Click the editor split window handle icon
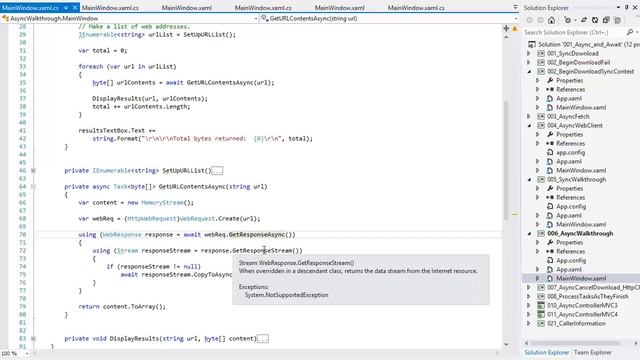 [x=506, y=28]
